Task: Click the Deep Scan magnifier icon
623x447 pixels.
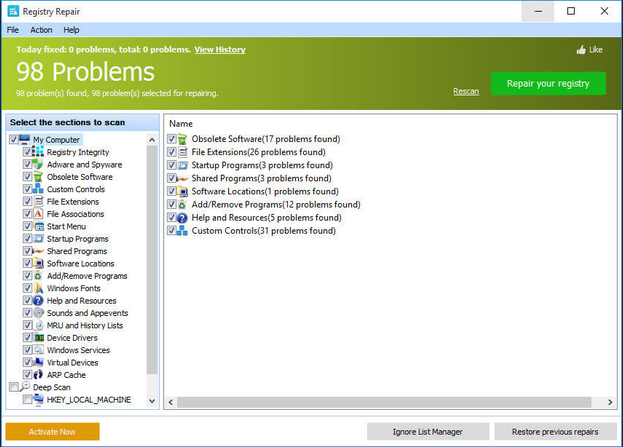Action: [25, 386]
